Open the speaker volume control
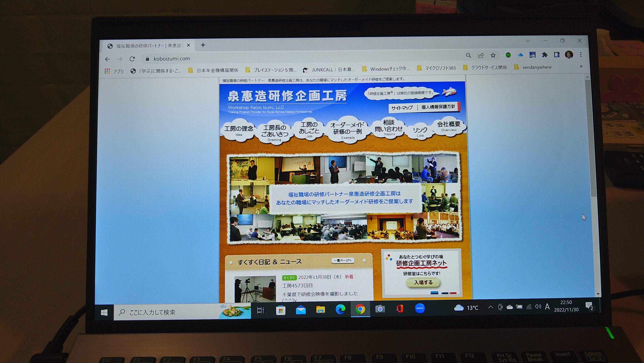This screenshot has width=644, height=363. click(x=538, y=306)
